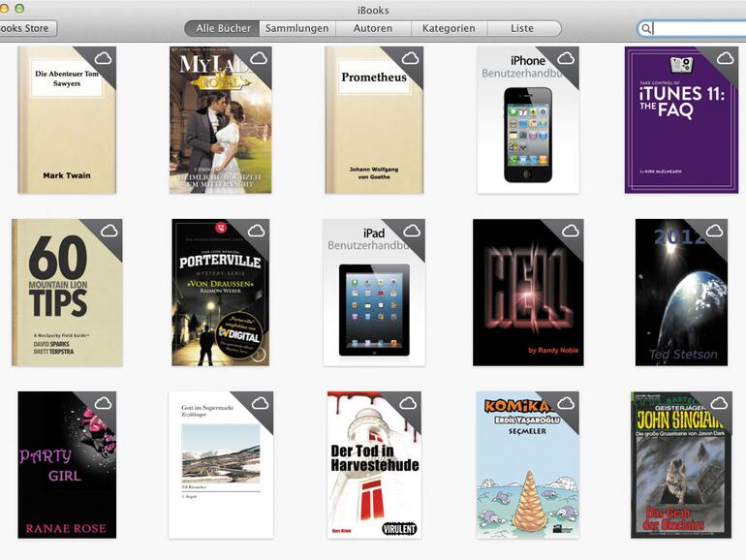The image size is (746, 560).
Task: Show the Kategorien tab
Action: tap(449, 28)
